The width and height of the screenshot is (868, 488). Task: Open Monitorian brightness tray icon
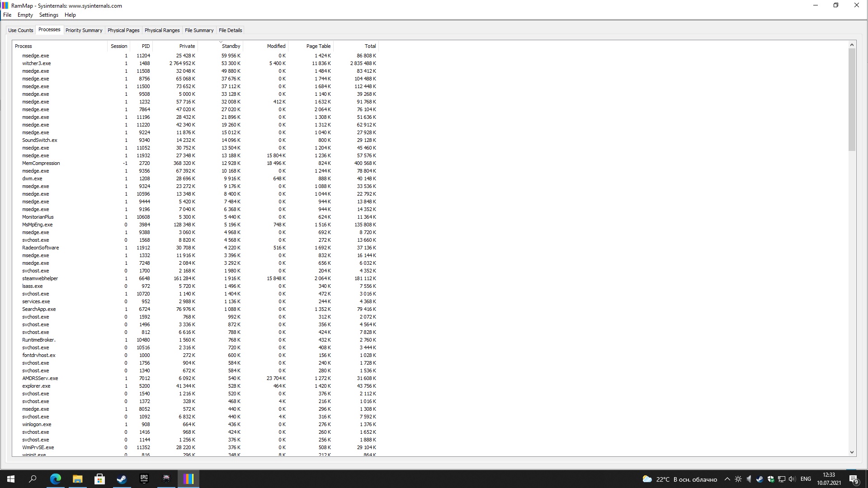pos(738,479)
